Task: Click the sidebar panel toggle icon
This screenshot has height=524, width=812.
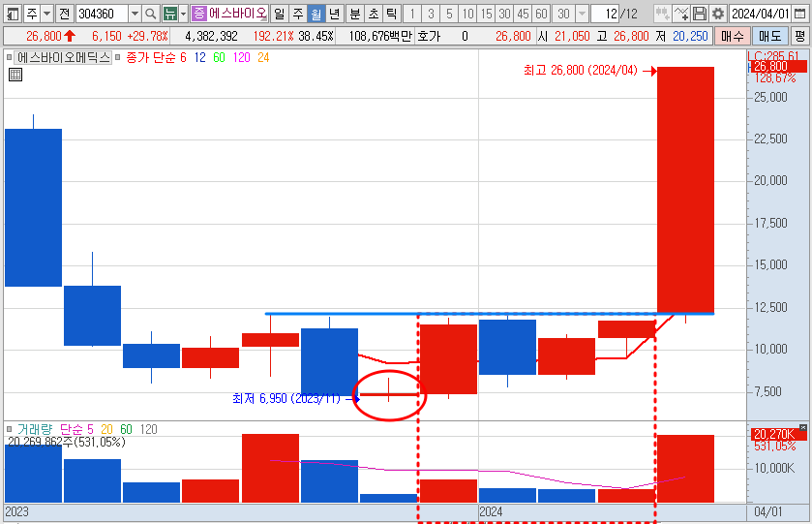Action: pos(12,14)
